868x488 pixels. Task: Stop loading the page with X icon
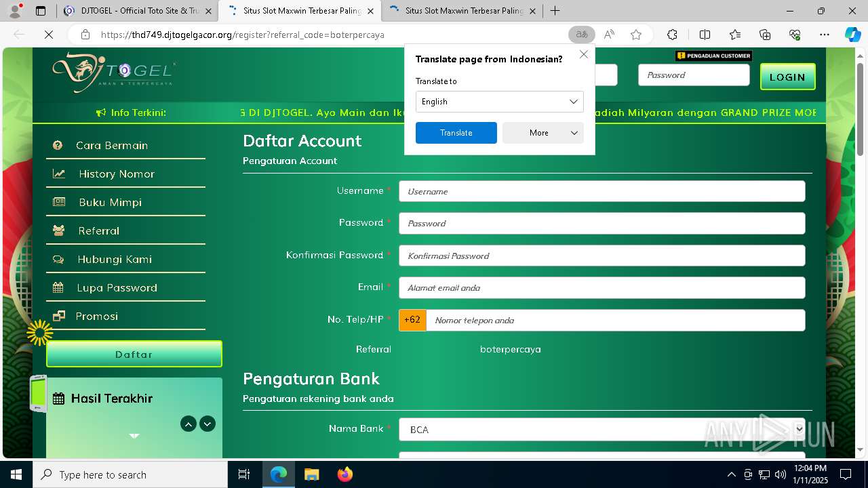coord(49,35)
